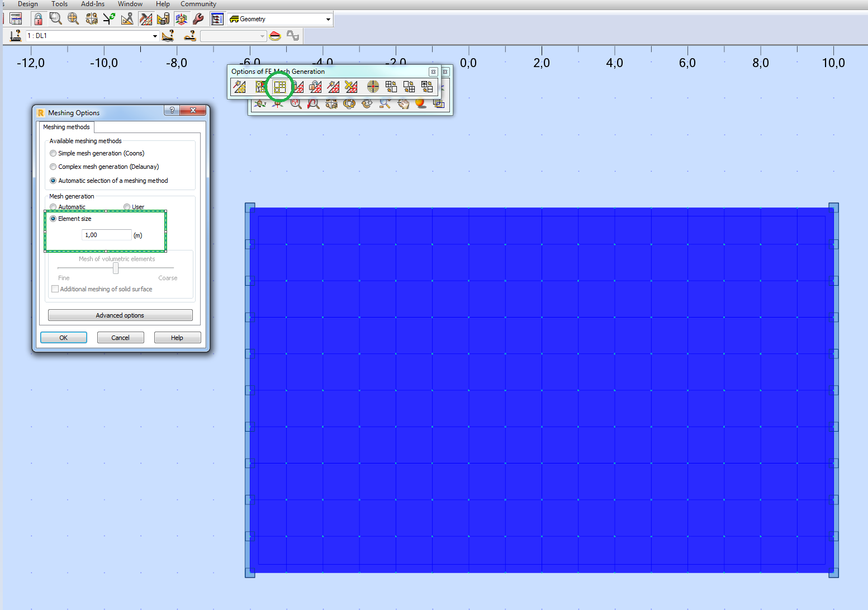Open the wrench preferences icon
This screenshot has width=868, height=610.
pyautogui.click(x=198, y=18)
